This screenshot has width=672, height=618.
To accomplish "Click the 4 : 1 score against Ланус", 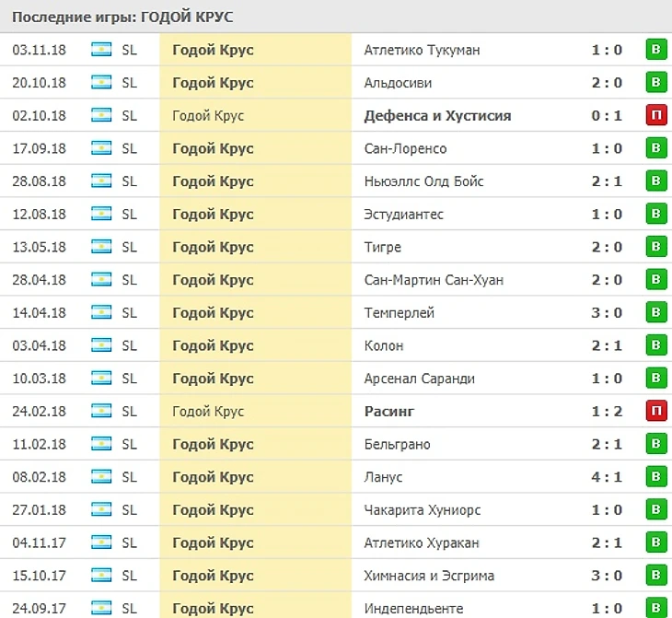I will [x=607, y=477].
